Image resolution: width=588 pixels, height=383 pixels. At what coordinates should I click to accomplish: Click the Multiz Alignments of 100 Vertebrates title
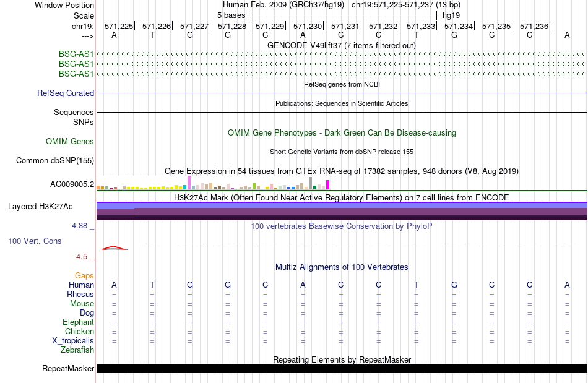(342, 267)
